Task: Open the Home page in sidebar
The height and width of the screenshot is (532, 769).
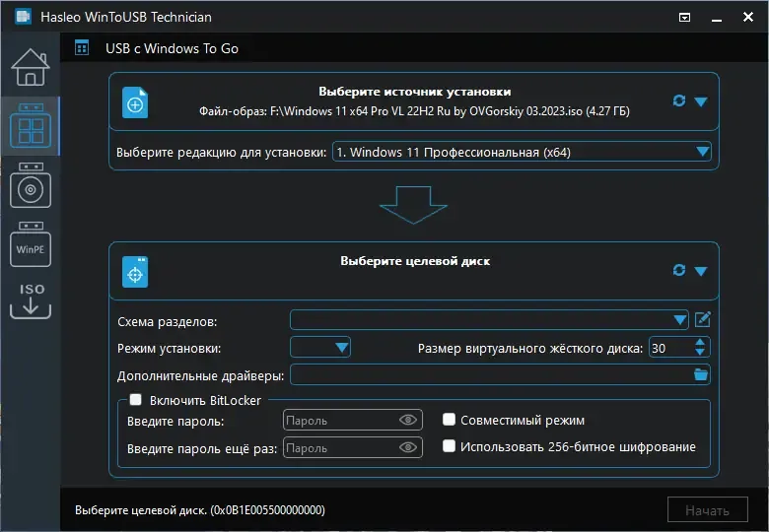Action: [x=31, y=68]
